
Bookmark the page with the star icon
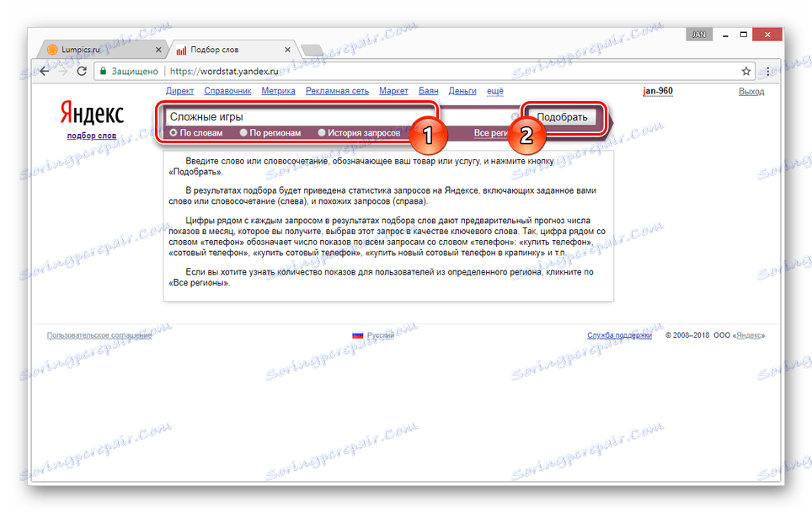tap(745, 72)
